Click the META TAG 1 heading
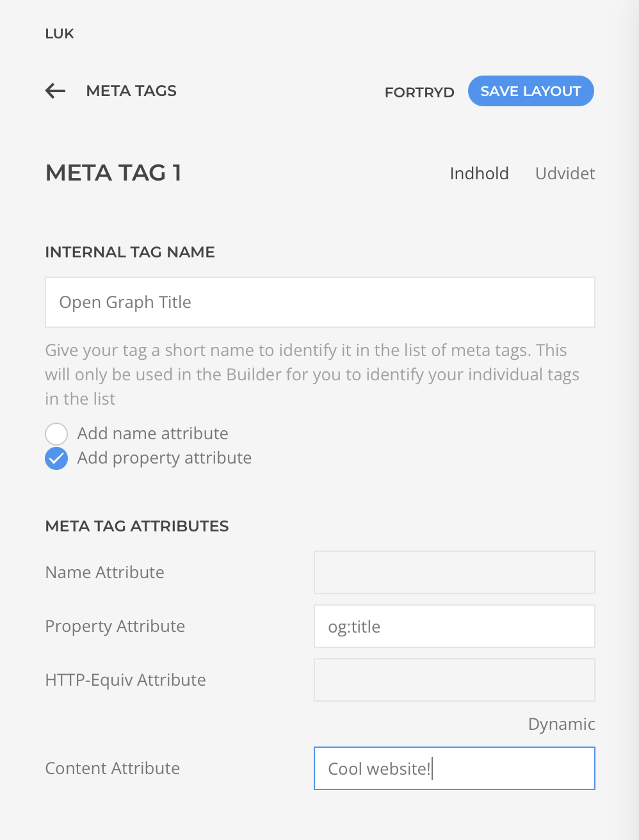This screenshot has width=639, height=840. click(113, 173)
